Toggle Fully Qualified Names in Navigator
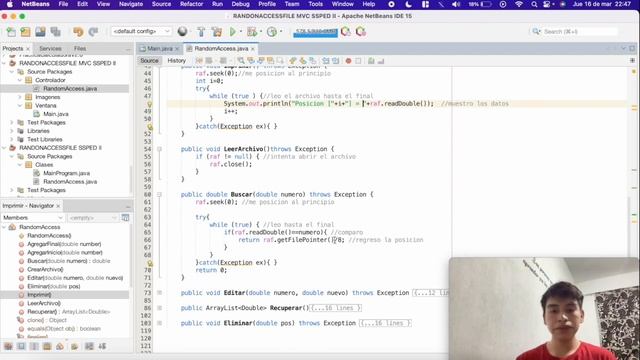 tap(74, 346)
